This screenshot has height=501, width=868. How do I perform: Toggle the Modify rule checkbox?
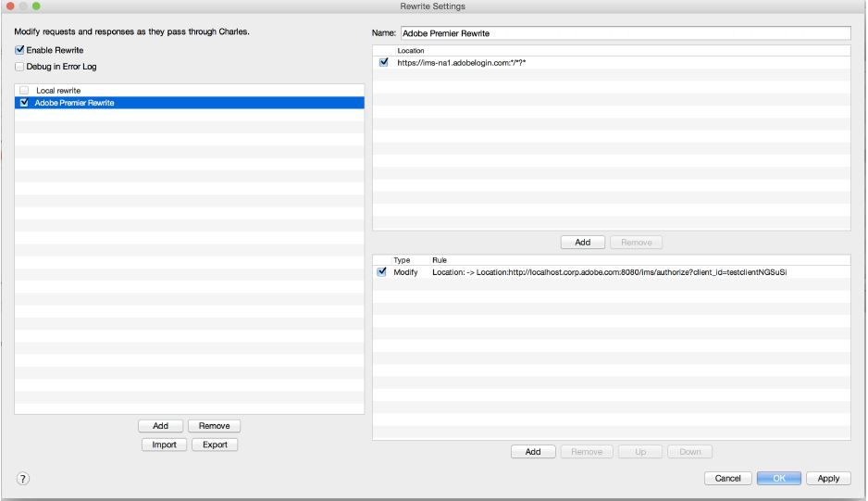(381, 272)
